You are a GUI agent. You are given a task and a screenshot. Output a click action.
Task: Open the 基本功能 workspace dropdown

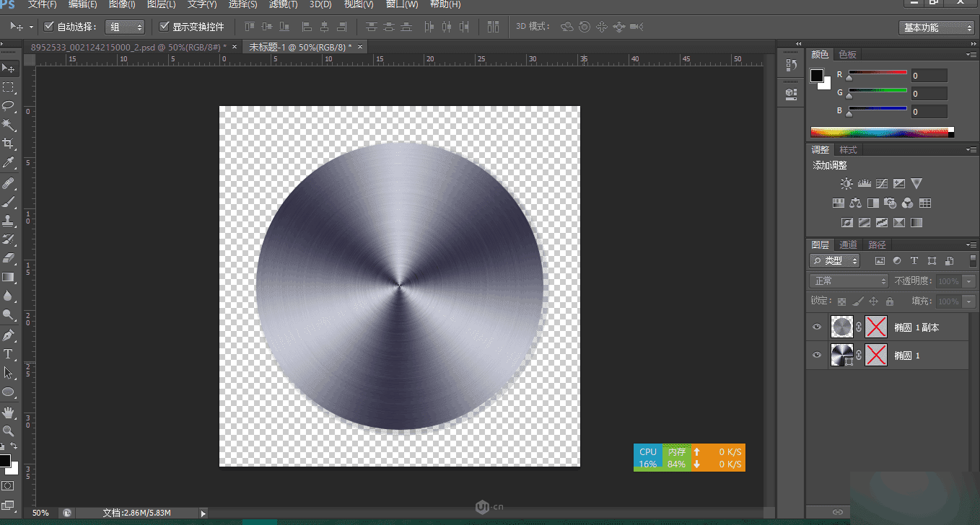(x=937, y=27)
